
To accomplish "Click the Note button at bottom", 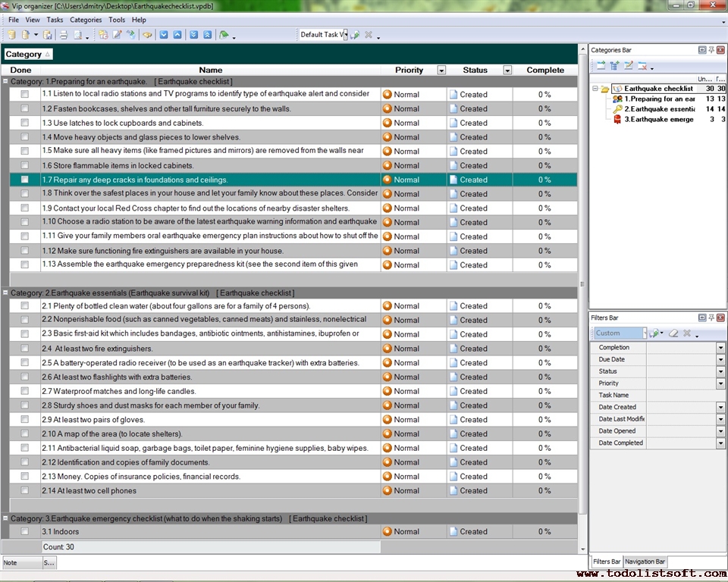I will pos(20,563).
